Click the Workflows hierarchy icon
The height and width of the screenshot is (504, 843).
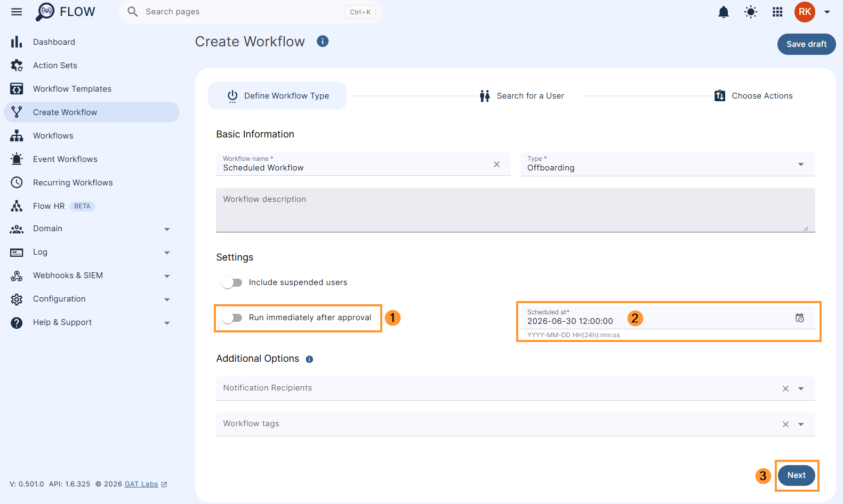17,135
